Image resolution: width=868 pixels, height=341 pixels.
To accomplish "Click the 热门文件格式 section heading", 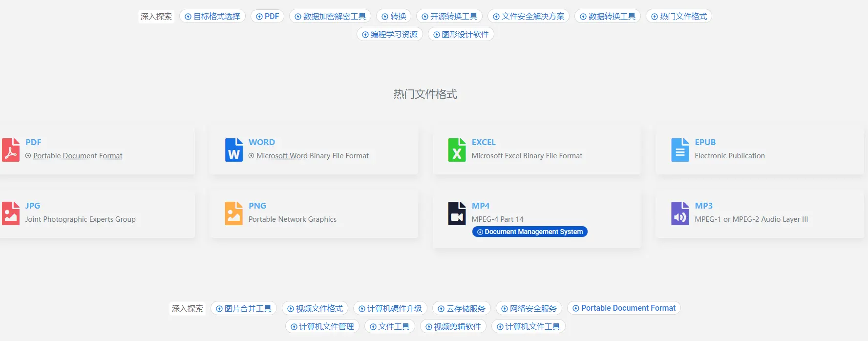I will point(425,94).
